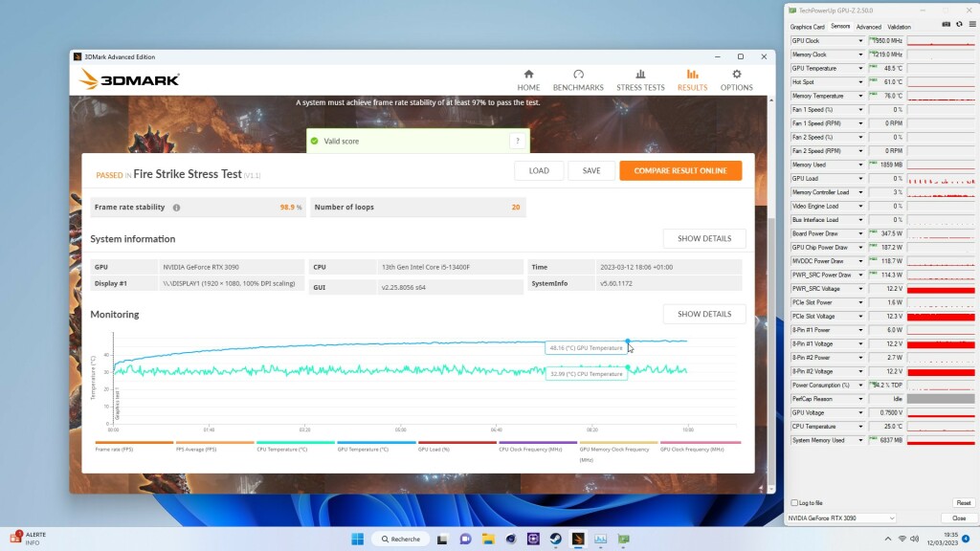Open 3DMark Options via the gear icon
Viewport: 980px width, 551px height.
pyautogui.click(x=736, y=80)
